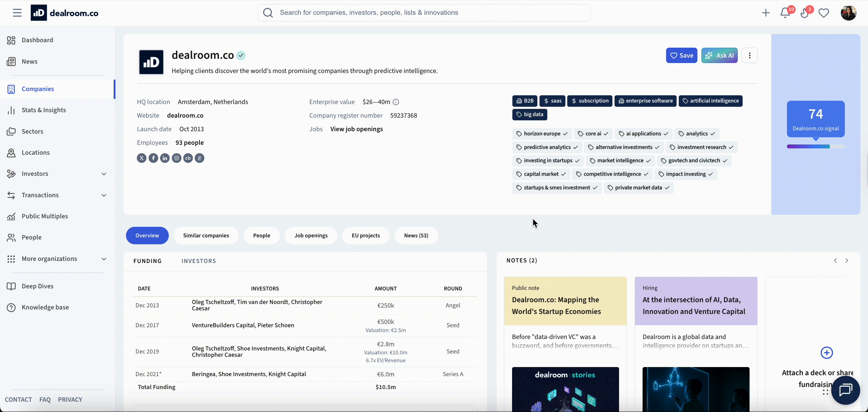Expand More organizations in the sidebar
This screenshot has height=412, width=868.
(x=104, y=258)
